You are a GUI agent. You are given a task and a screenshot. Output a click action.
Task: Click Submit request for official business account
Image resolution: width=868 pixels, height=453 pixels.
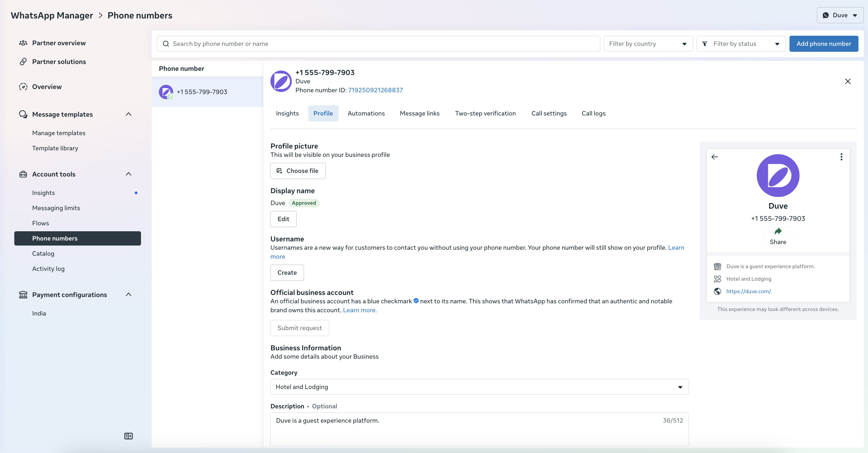pos(300,328)
